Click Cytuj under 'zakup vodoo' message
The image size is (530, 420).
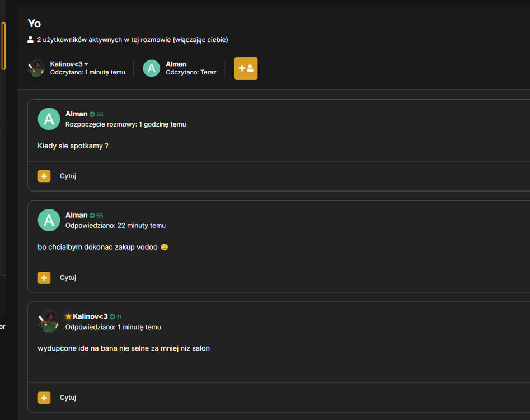(x=68, y=278)
